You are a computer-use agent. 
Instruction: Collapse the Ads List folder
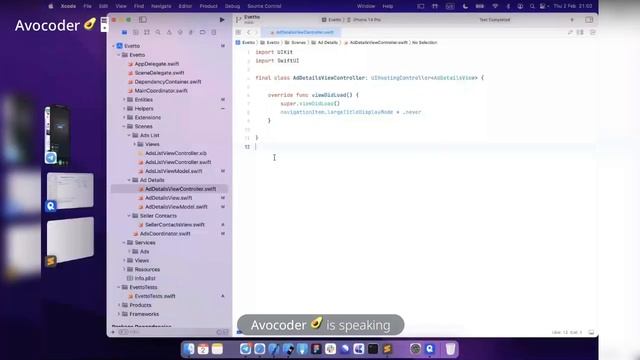tap(130, 136)
